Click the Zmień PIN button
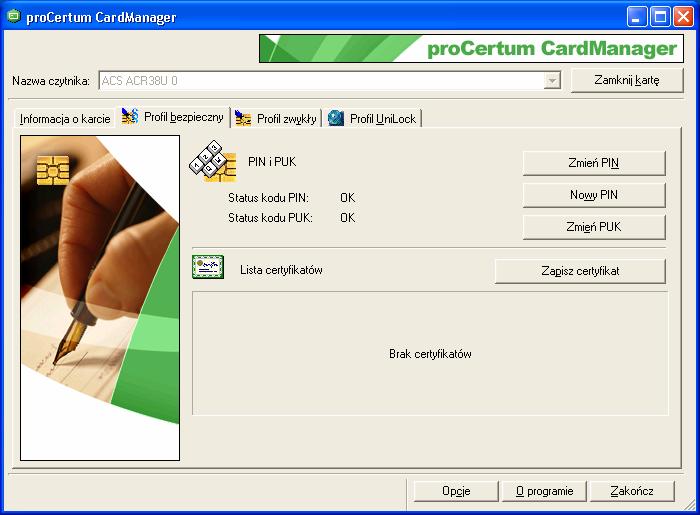 594,163
